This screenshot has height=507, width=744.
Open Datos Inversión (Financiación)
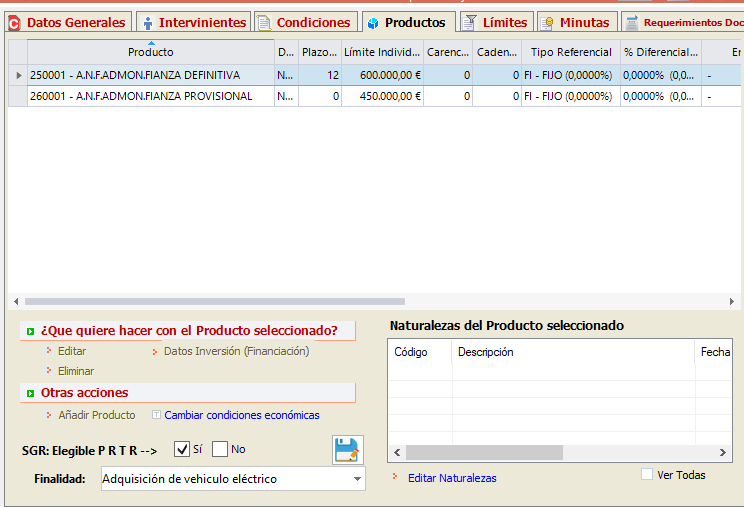click(x=236, y=351)
